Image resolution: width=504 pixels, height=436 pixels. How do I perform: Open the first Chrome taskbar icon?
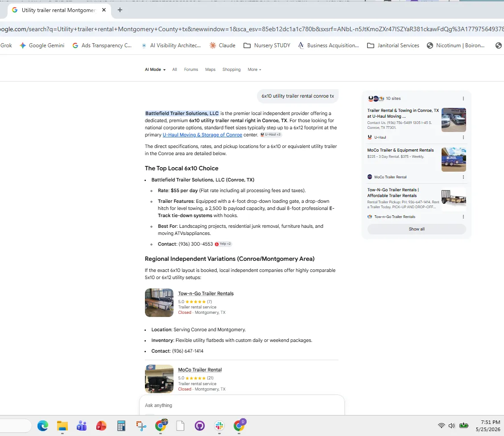click(x=161, y=426)
